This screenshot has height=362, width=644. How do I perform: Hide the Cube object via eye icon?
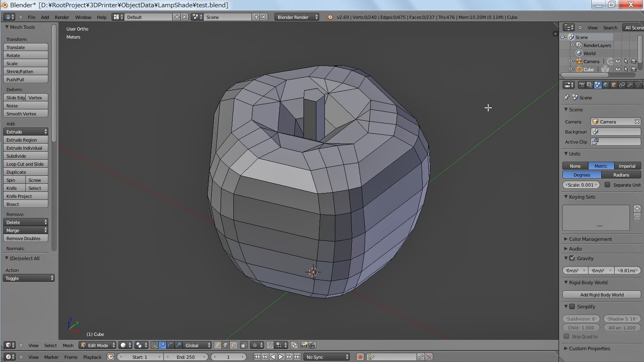click(617, 70)
